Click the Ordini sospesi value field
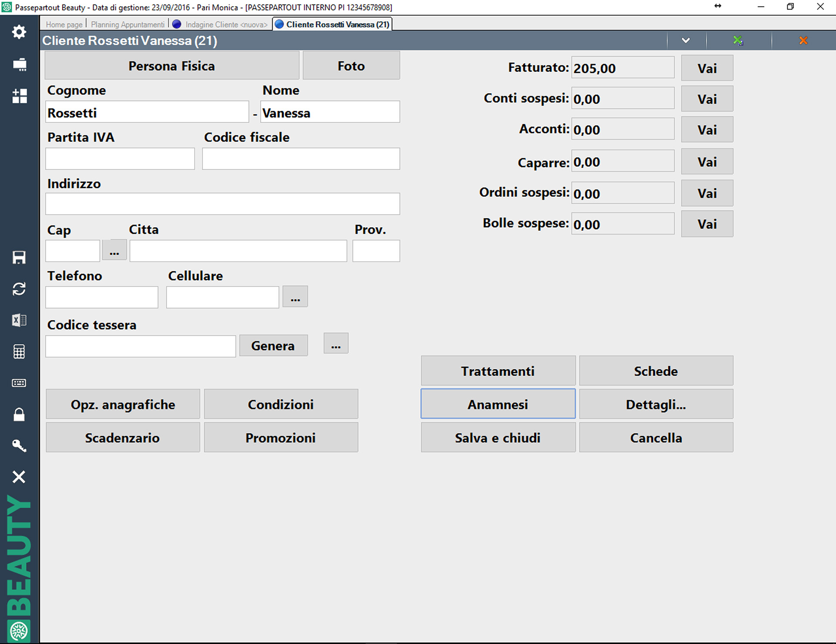This screenshot has width=836, height=644. pos(623,193)
